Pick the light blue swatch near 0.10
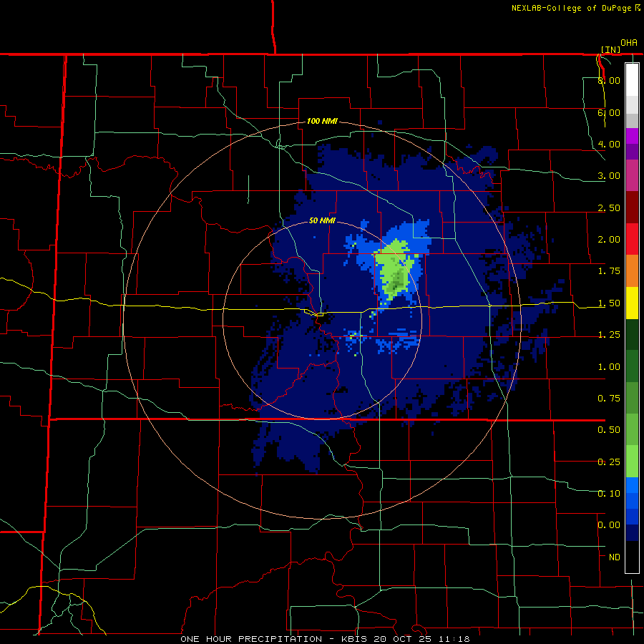Screen dimensions: 644x644 (632, 485)
